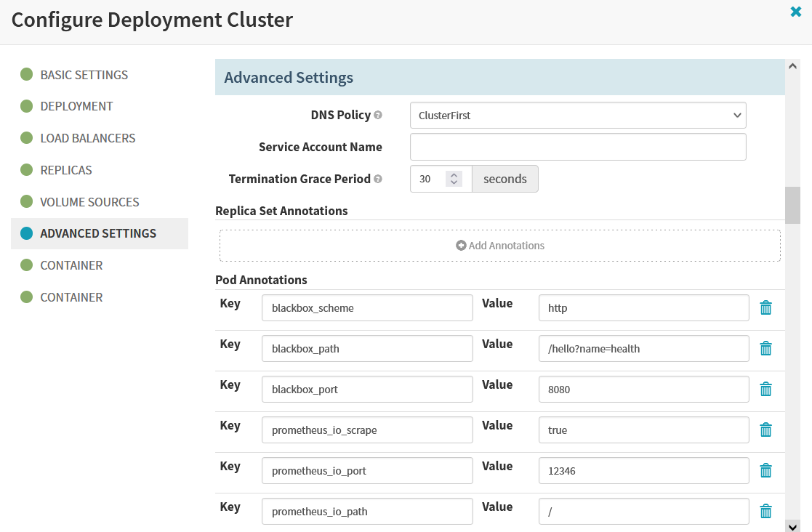This screenshot has height=532, width=812.
Task: Select the Advanced Settings section
Action: tap(100, 233)
